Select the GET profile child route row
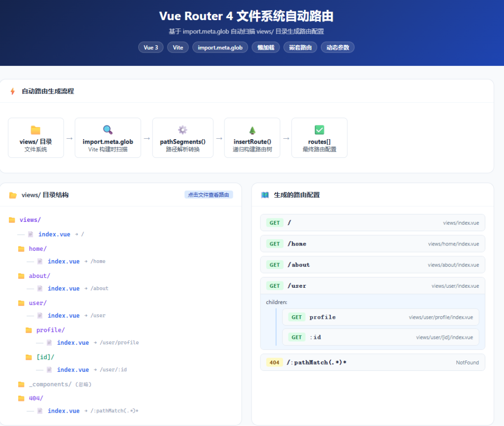504x426 pixels. tap(380, 317)
